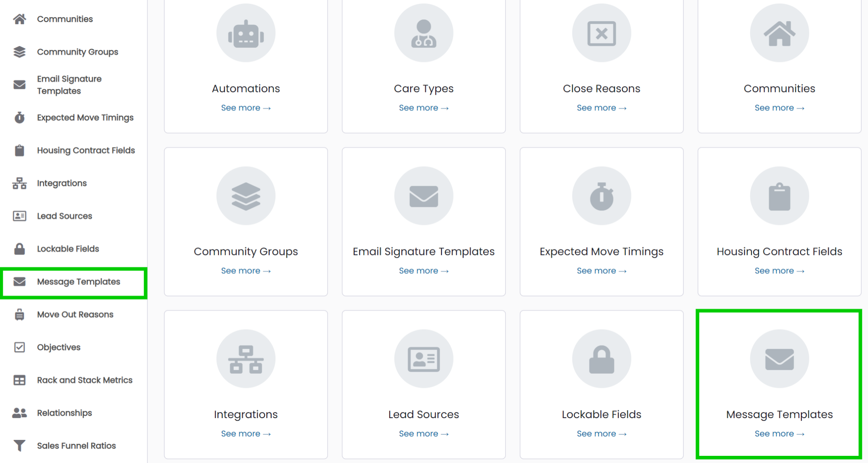Screen dimensions: 868x463
Task: Click the Email Signature Templates card title
Action: [424, 251]
